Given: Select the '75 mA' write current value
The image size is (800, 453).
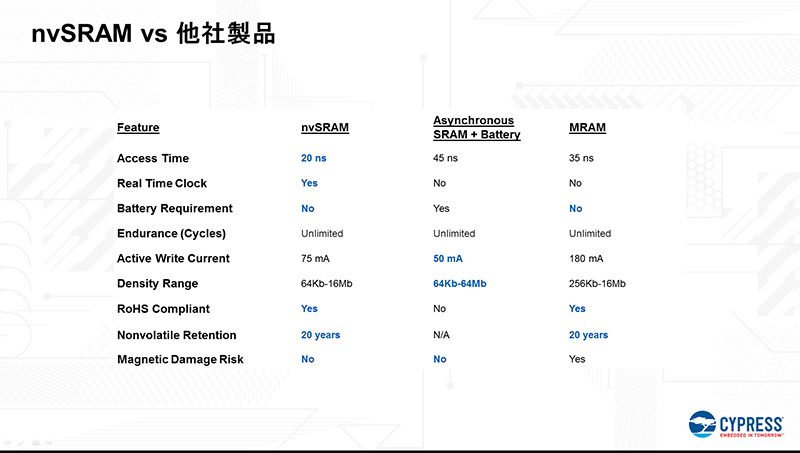Looking at the screenshot, I should click(315, 259).
